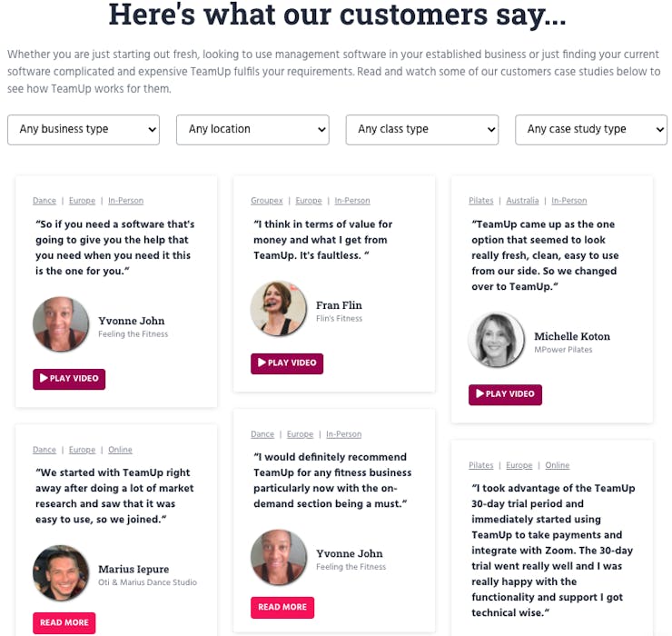This screenshot has height=636, width=672.
Task: Click Read More on Marius Iepure's card
Action: click(64, 622)
